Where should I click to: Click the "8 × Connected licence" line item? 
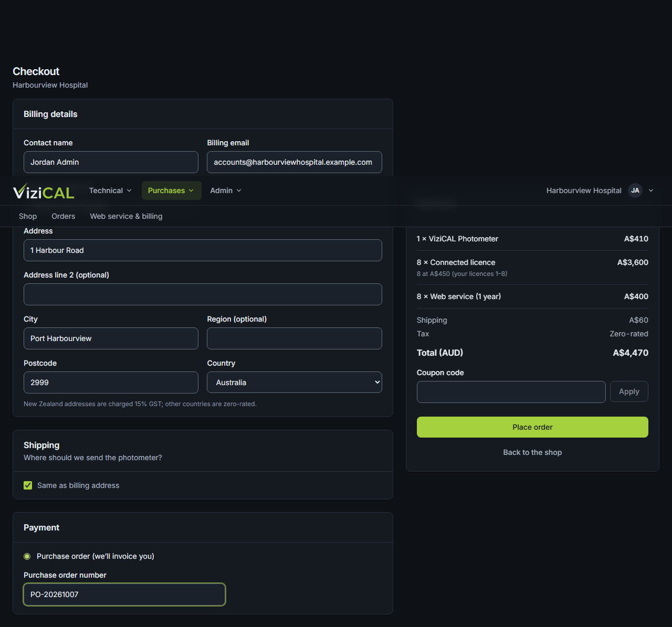pos(456,262)
